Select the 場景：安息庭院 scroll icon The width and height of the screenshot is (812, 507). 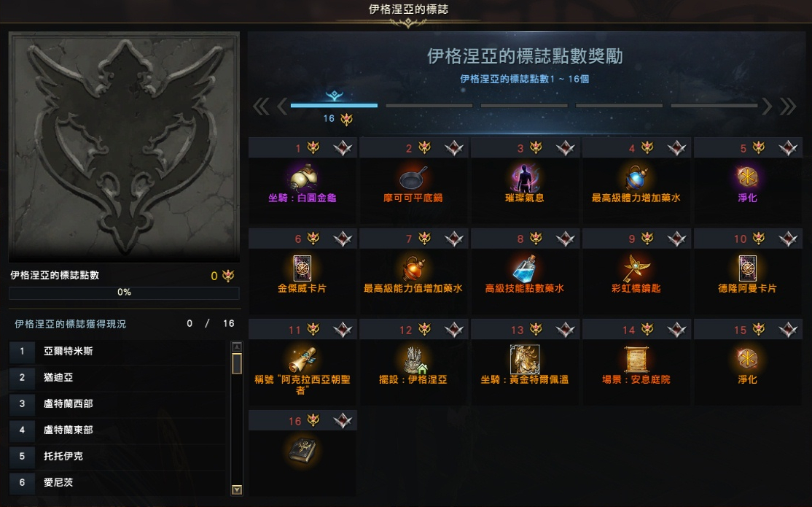[636, 359]
